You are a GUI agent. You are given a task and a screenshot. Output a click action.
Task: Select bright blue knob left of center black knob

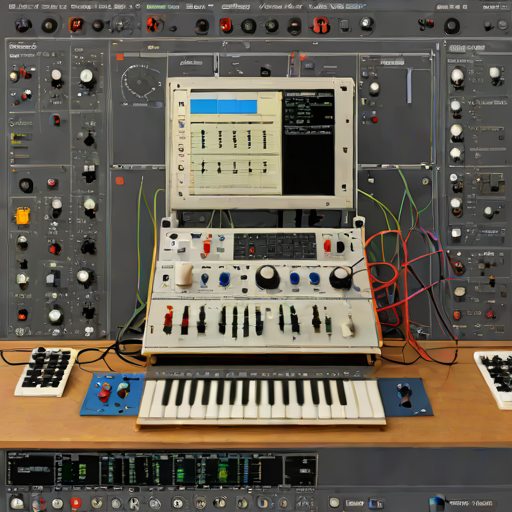(x=224, y=279)
